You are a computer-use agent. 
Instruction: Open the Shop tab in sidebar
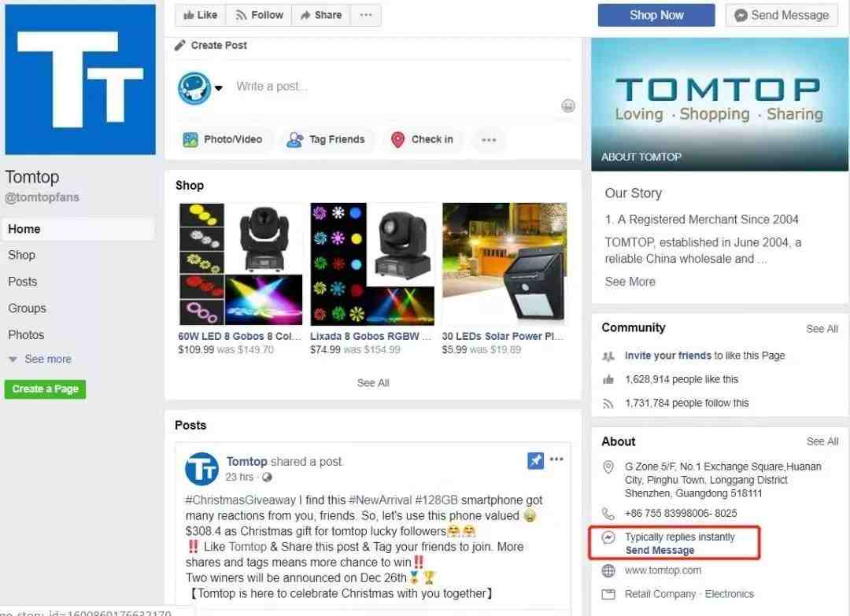[22, 255]
